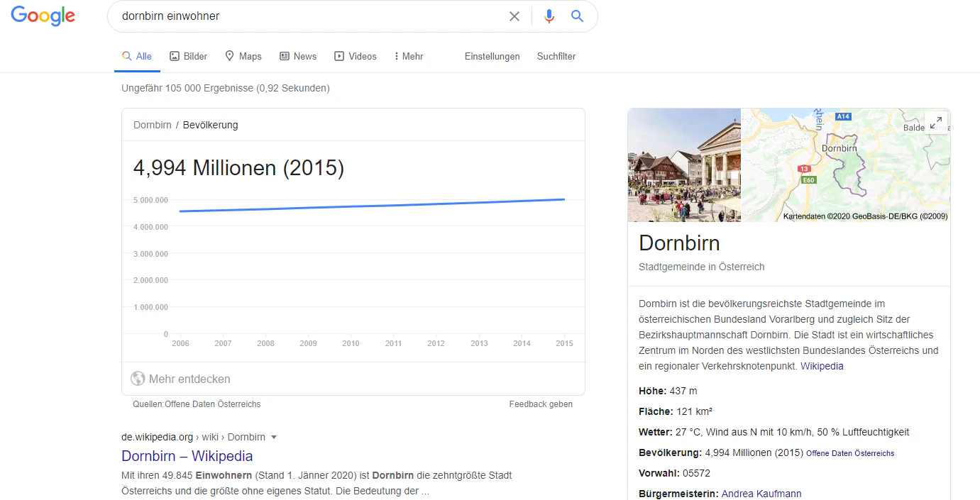980x500 pixels.
Task: Open the Wikipedia link in the description
Action: click(822, 367)
